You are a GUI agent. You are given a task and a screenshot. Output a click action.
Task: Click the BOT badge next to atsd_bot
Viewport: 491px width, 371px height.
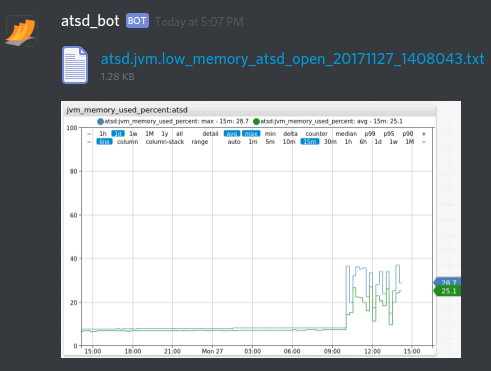tap(137, 21)
